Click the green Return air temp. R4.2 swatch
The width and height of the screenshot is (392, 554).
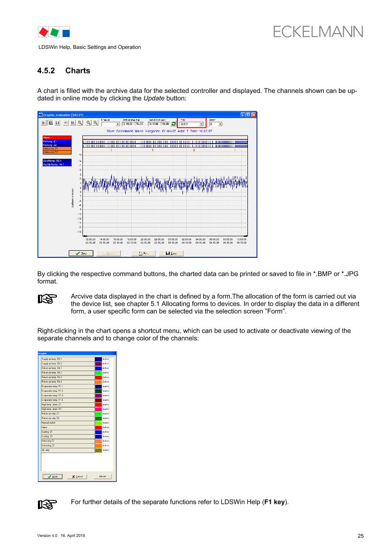98,373
